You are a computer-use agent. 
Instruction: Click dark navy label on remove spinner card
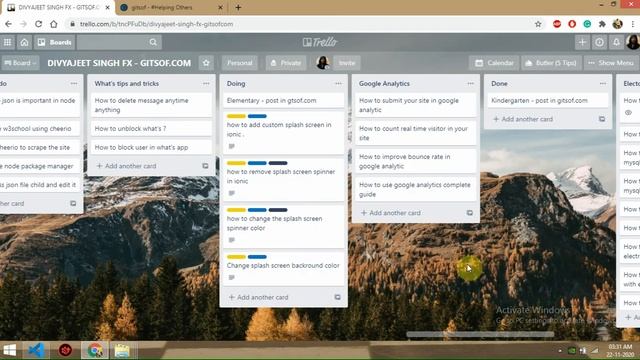[278, 163]
